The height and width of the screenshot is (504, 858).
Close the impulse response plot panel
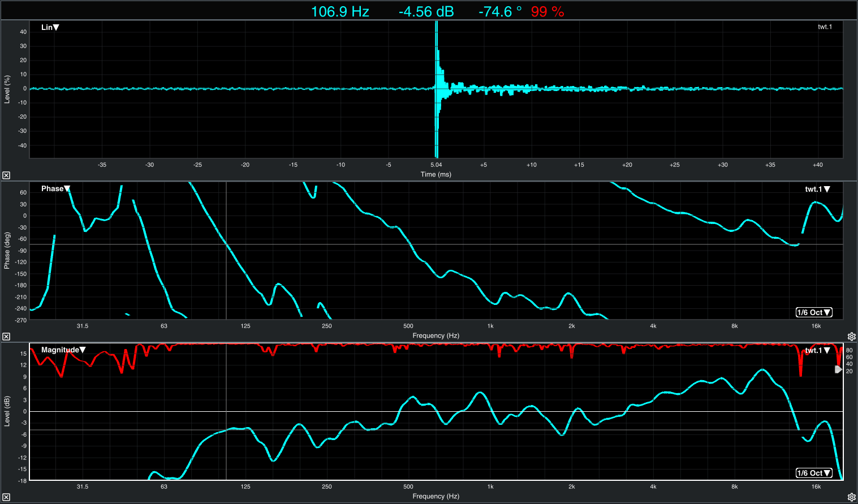coord(6,175)
